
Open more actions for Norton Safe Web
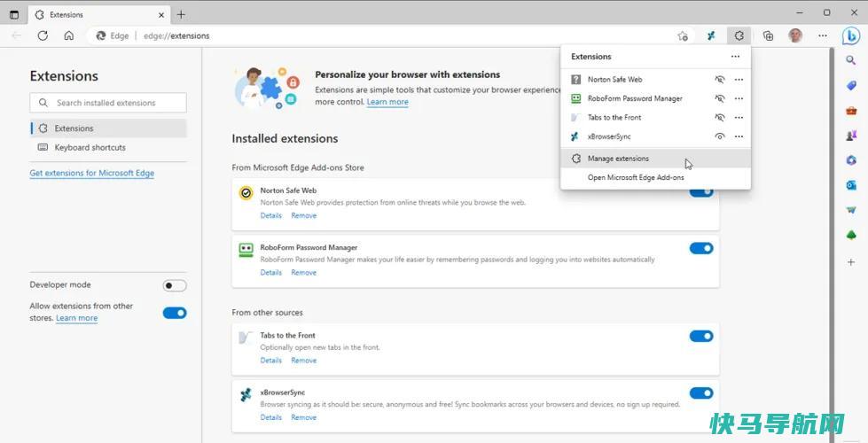click(x=739, y=80)
